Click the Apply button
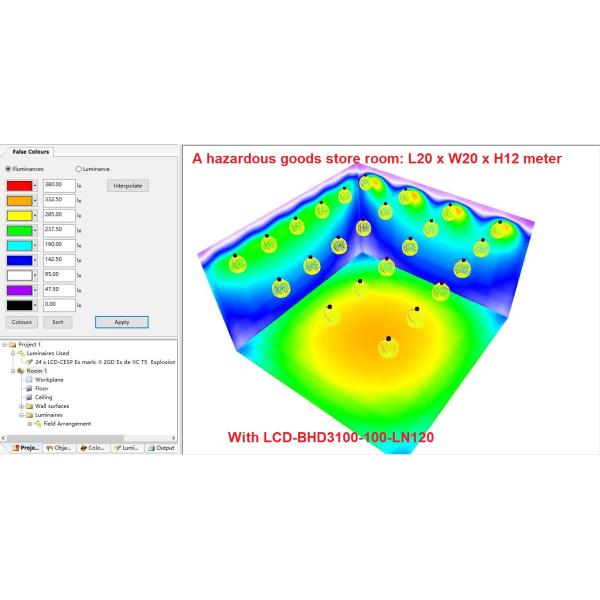Viewport: 600px width, 600px height. (x=121, y=322)
